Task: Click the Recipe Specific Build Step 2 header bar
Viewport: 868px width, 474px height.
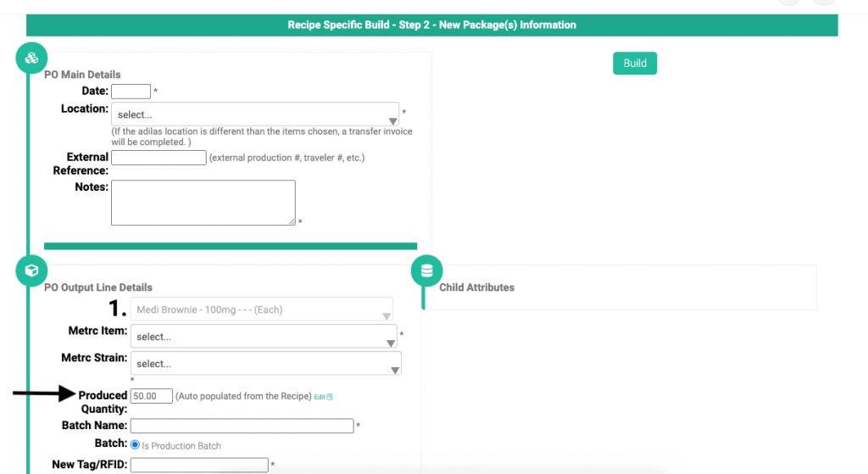Action: 431,25
